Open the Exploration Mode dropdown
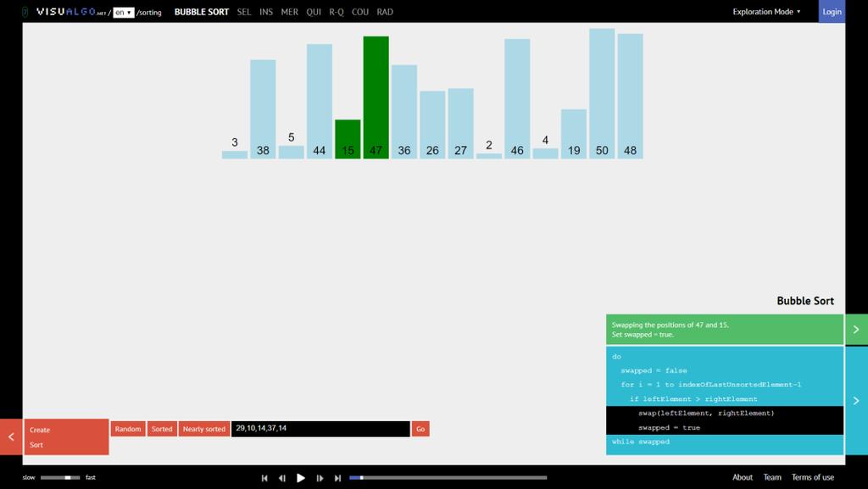868x489 pixels. click(766, 12)
